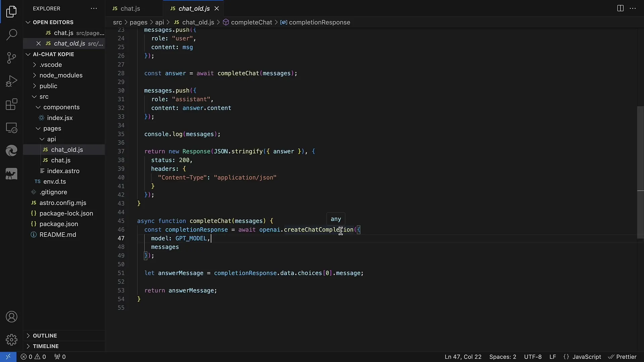This screenshot has height=362, width=644.
Task: Open the Search view icon
Action: [11, 35]
